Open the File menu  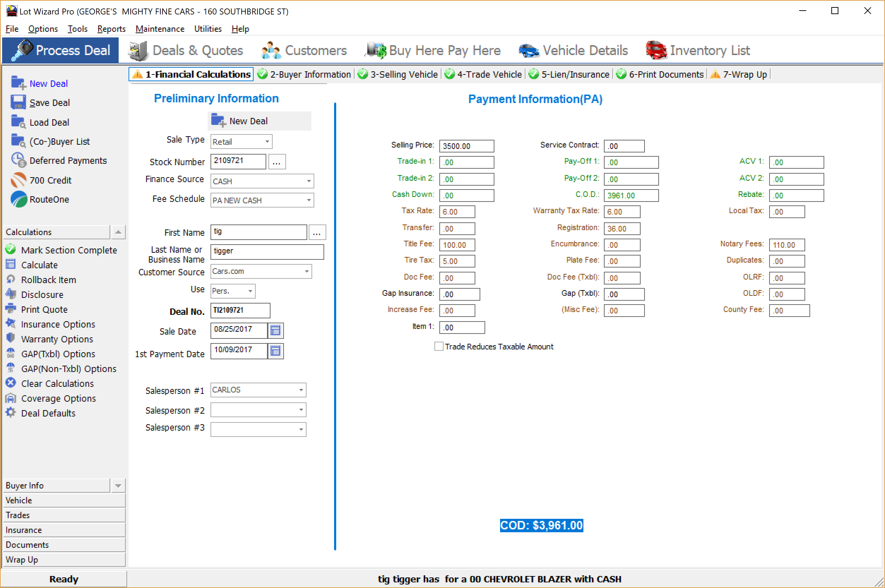[x=12, y=29]
